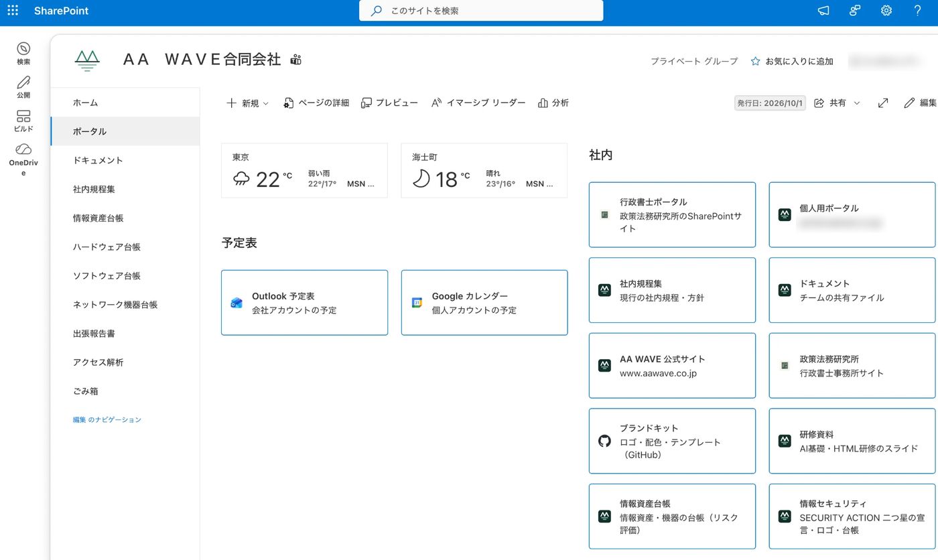Open ネットワーク機器台帳 in the navigation
This screenshot has height=560, width=938.
click(x=125, y=304)
